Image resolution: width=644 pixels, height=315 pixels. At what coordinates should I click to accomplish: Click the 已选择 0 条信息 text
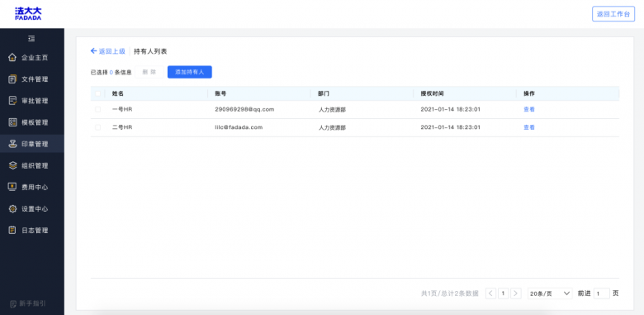click(111, 72)
